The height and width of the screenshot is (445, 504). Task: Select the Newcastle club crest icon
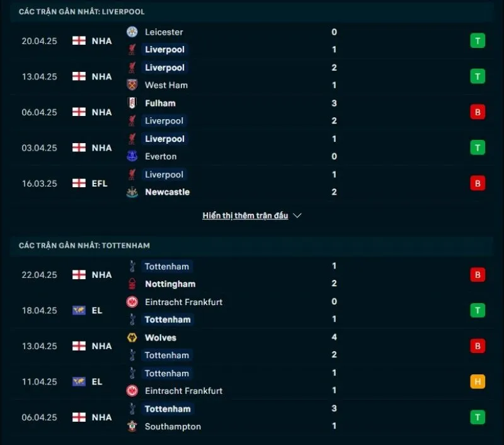tap(132, 192)
